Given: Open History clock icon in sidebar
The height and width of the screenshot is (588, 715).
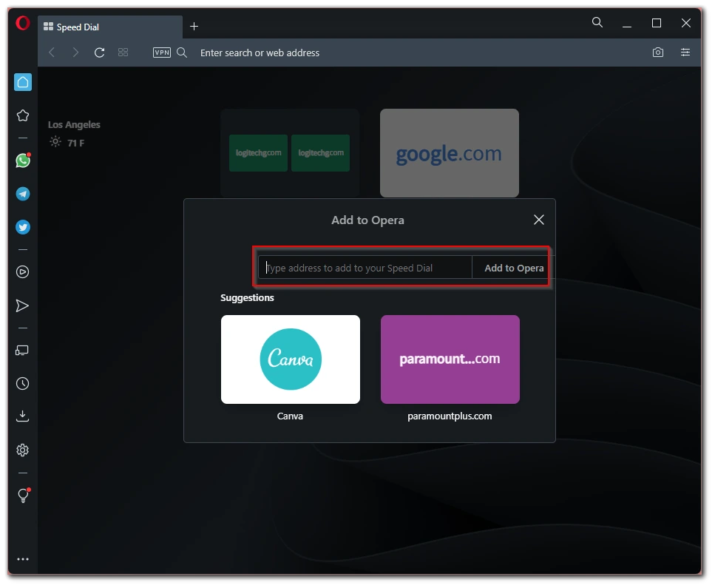Looking at the screenshot, I should point(22,384).
